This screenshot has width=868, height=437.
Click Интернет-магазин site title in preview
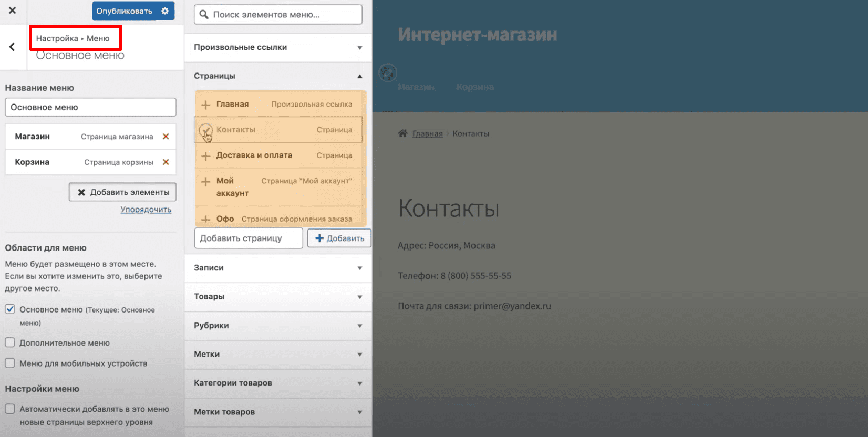point(478,35)
